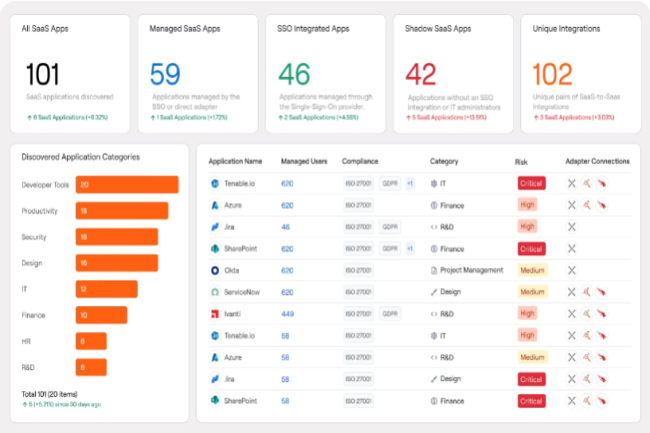This screenshot has height=433, width=650.
Task: Click the ServiceNow application icon
Action: pyautogui.click(x=215, y=292)
